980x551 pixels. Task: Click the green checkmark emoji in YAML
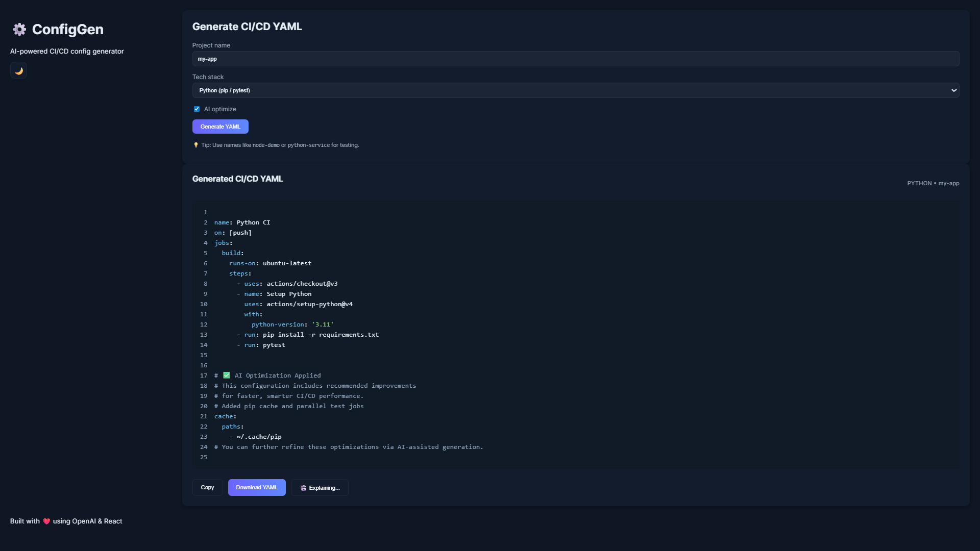pos(227,375)
